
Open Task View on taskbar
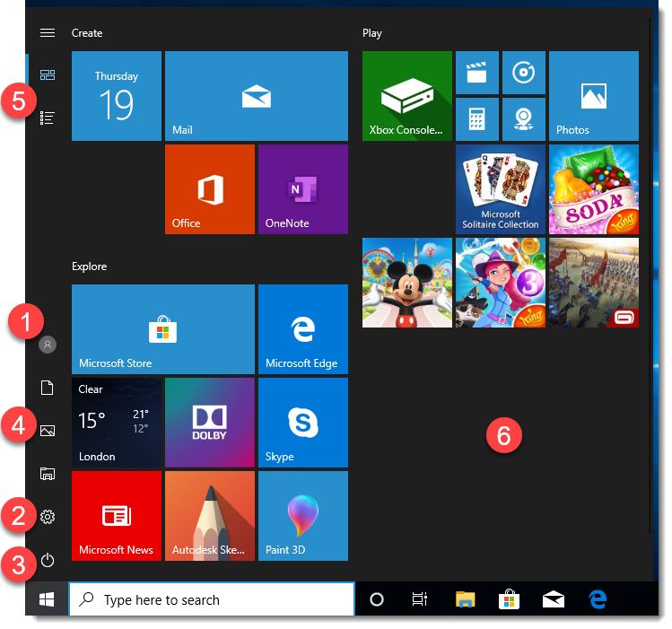pos(420,599)
